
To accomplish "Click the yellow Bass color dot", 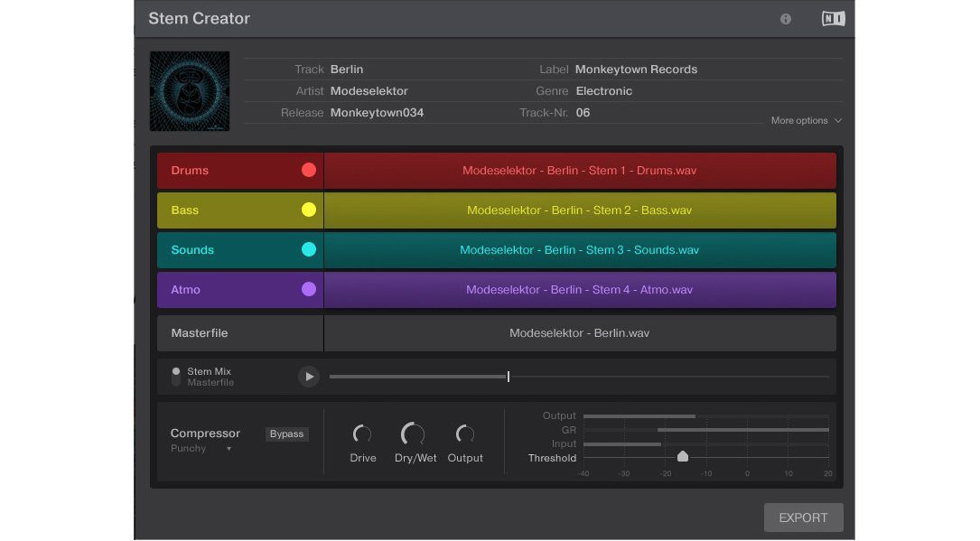I will click(x=309, y=210).
